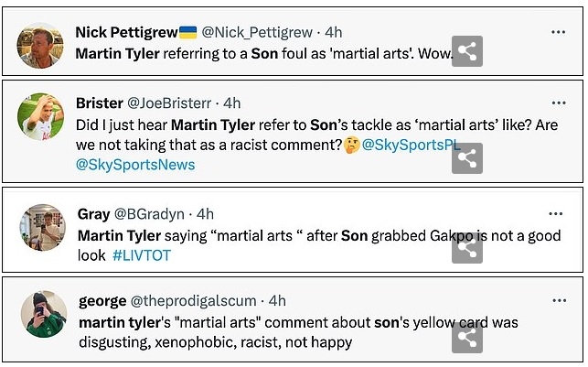Open more options on Nick Pettigrew's tweet
Screen dimensions: 588x367
tap(559, 32)
